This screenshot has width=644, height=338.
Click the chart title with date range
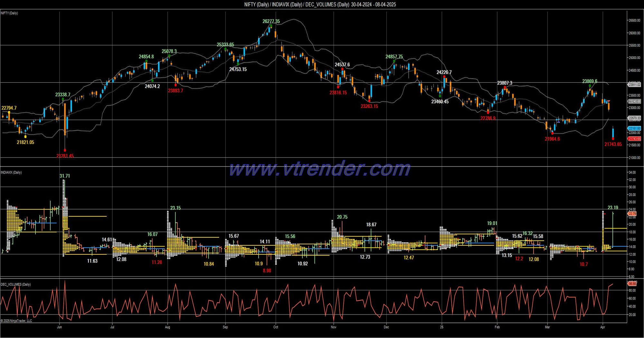pyautogui.click(x=320, y=5)
